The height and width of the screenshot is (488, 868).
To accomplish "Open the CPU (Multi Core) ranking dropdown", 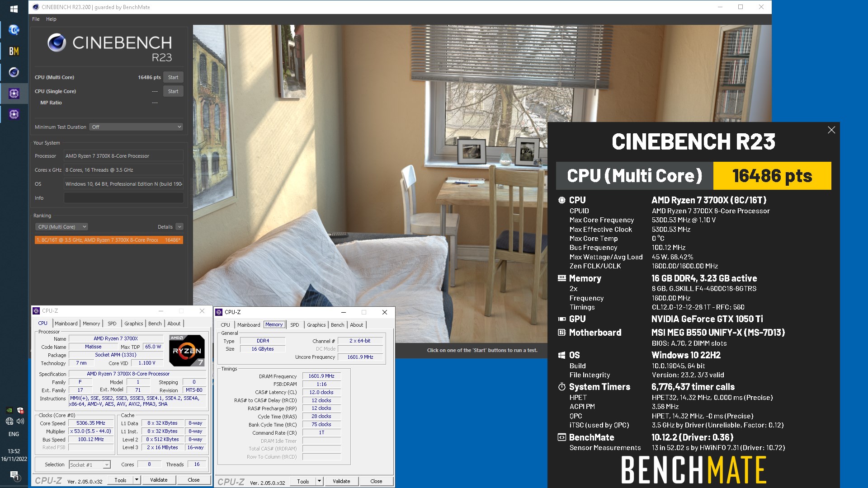I will (61, 227).
